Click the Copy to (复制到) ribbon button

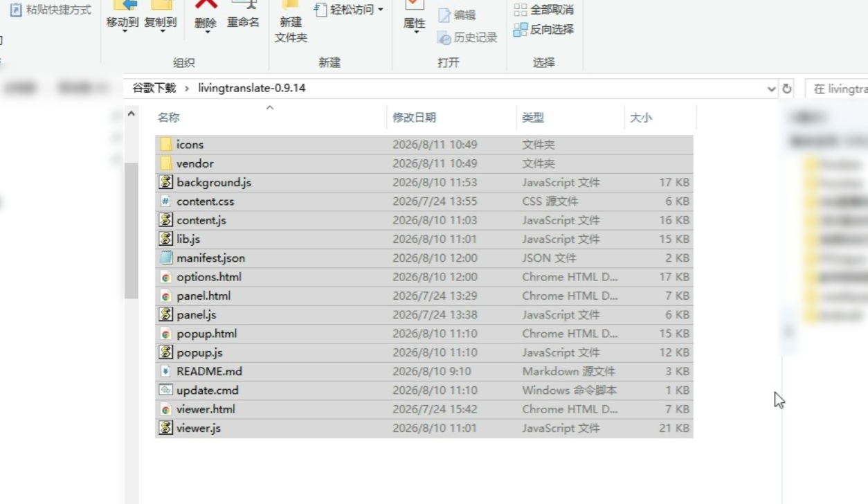(160, 15)
